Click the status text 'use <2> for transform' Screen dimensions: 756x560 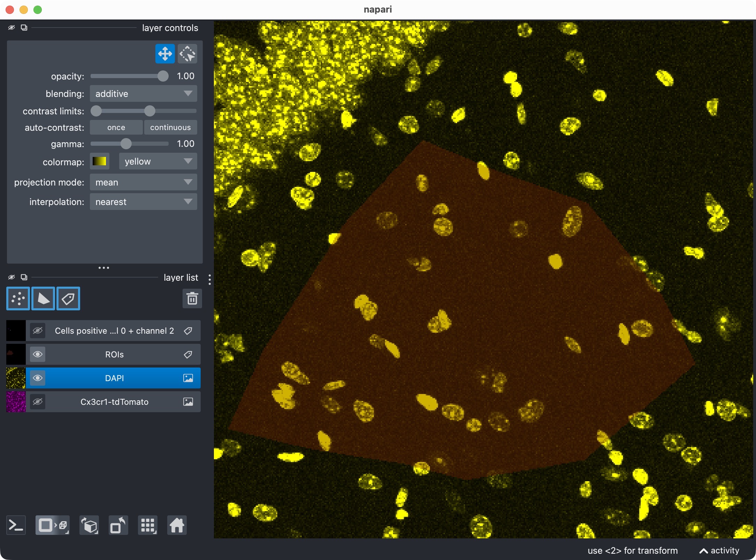click(633, 551)
